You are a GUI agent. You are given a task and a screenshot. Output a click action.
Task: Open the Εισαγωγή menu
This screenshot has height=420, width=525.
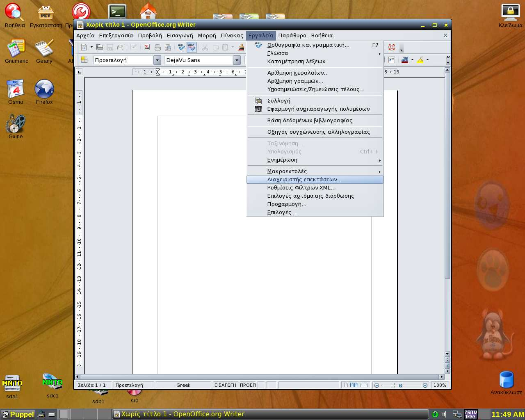(x=180, y=36)
